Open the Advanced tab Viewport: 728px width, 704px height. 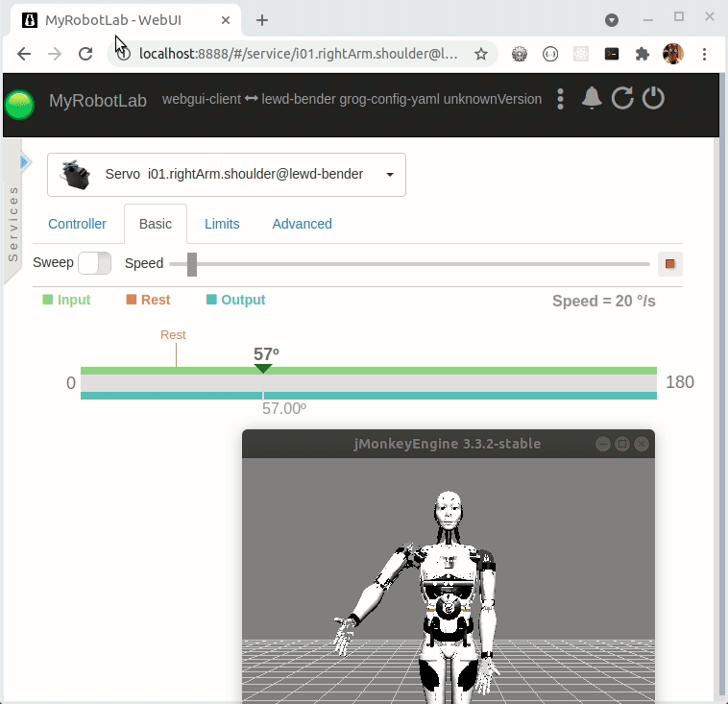click(x=302, y=224)
